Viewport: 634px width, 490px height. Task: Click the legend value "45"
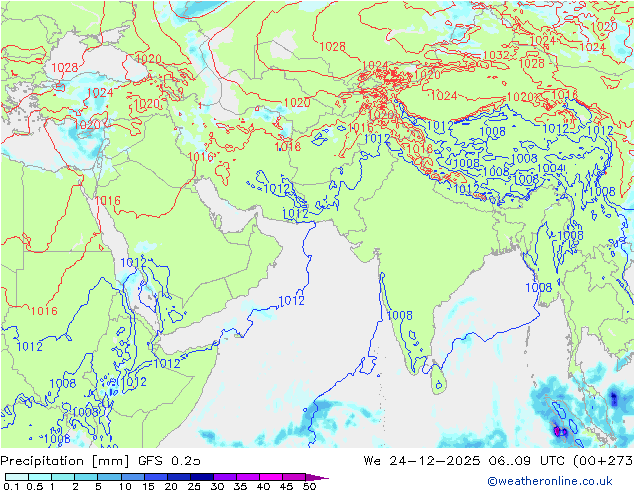(286, 486)
